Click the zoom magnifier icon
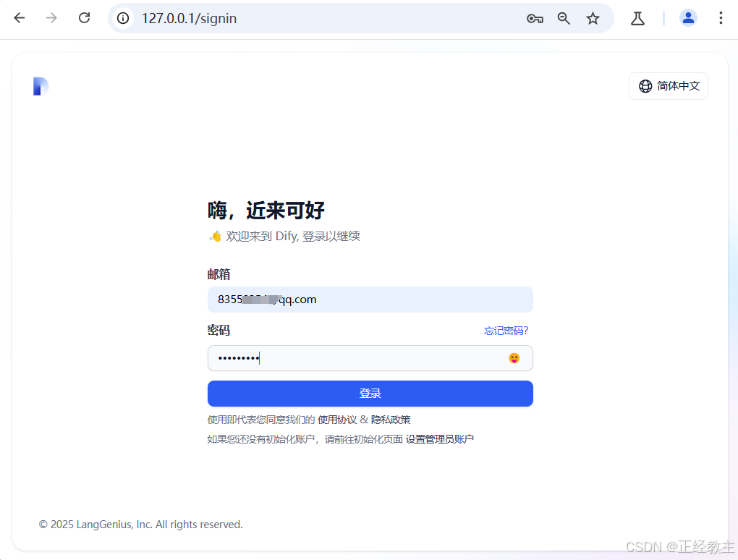The image size is (738, 560). [x=564, y=18]
